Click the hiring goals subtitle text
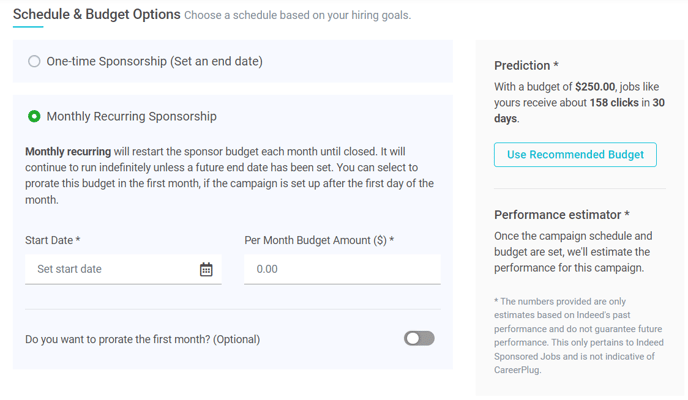 [x=297, y=15]
